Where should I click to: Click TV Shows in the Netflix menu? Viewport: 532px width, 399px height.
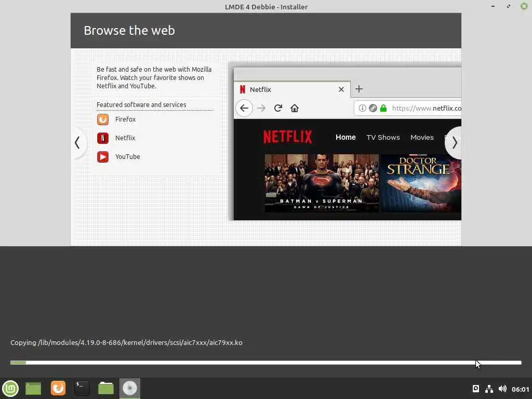point(383,137)
